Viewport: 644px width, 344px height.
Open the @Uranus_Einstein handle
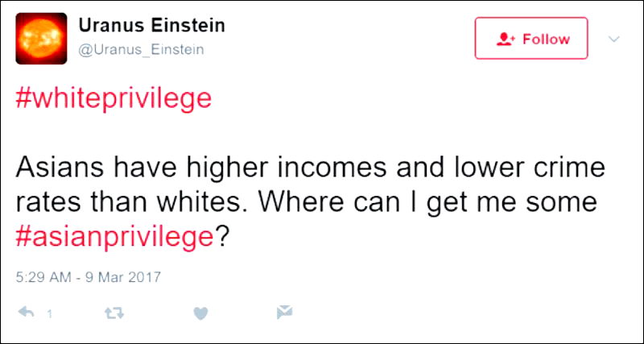141,50
